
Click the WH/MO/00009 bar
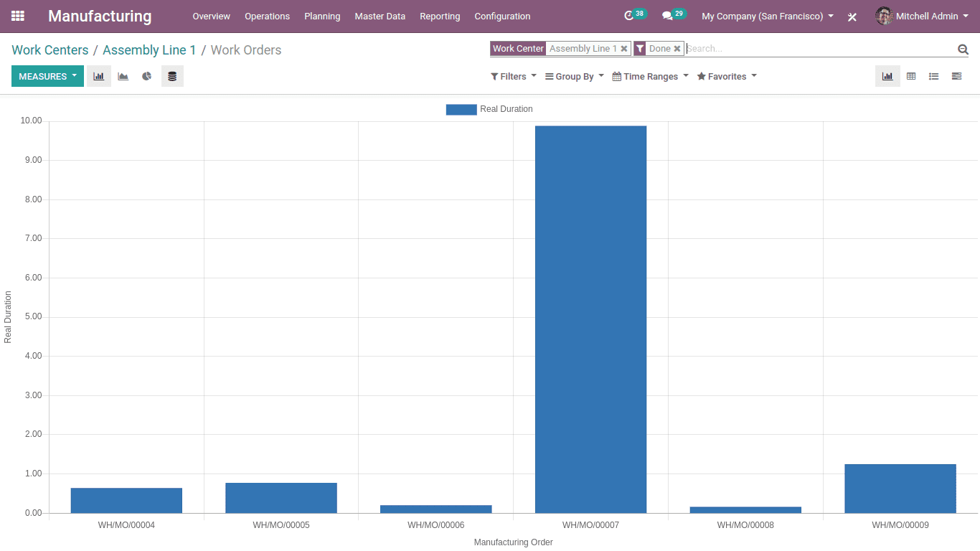pos(900,489)
